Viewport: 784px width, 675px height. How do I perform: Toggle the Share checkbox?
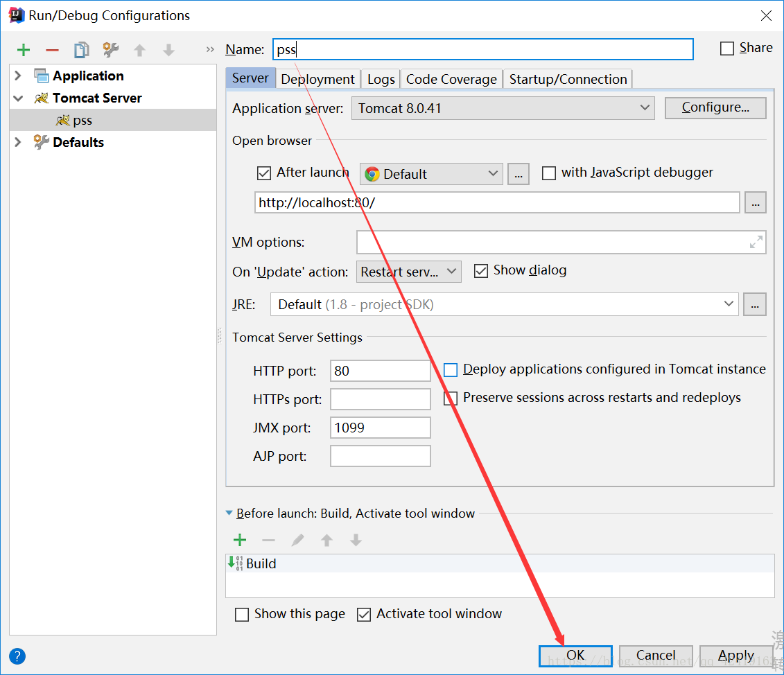click(x=727, y=49)
